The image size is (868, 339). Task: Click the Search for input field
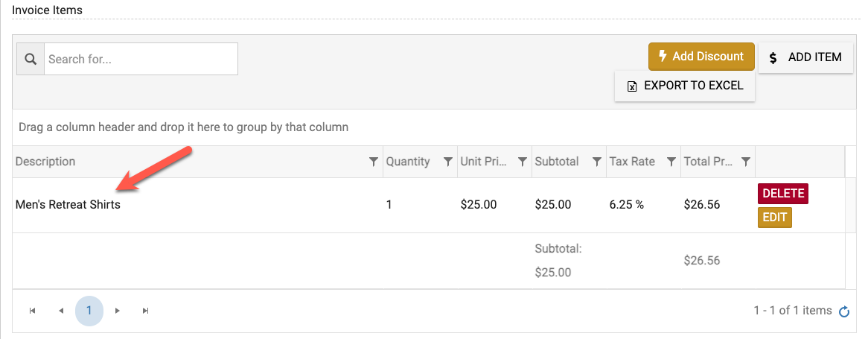click(x=141, y=59)
